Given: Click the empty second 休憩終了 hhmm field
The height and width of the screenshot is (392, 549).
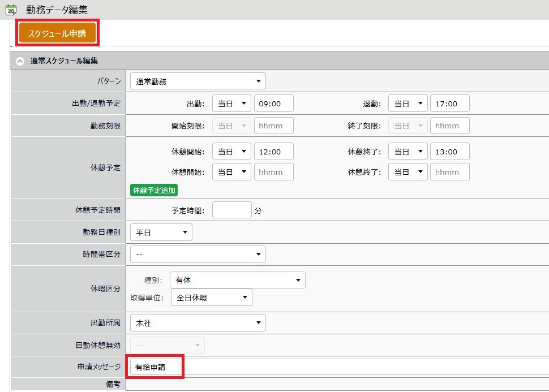Looking at the screenshot, I should click(x=450, y=172).
